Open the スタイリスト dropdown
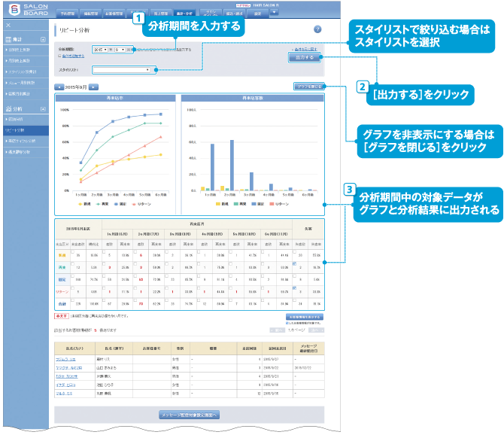 pos(122,70)
